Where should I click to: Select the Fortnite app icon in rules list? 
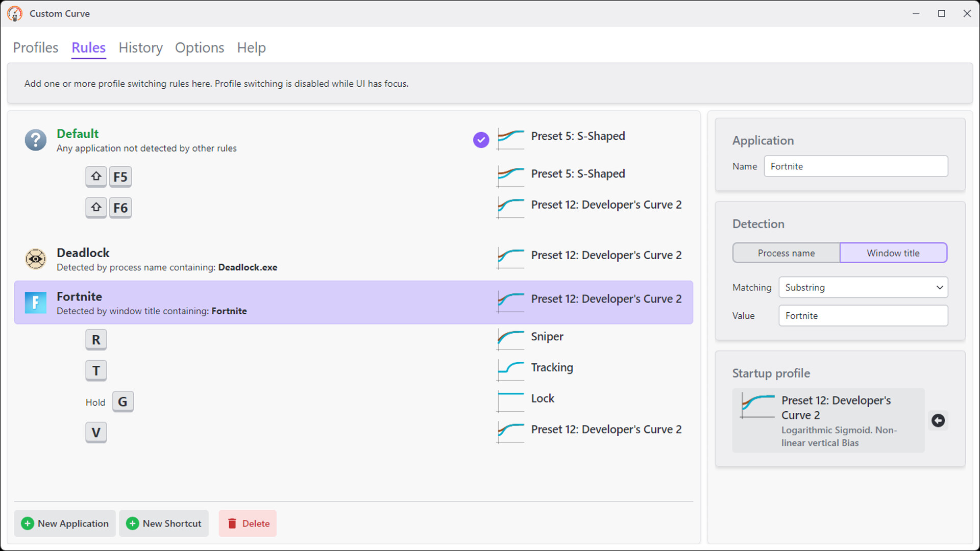tap(35, 303)
